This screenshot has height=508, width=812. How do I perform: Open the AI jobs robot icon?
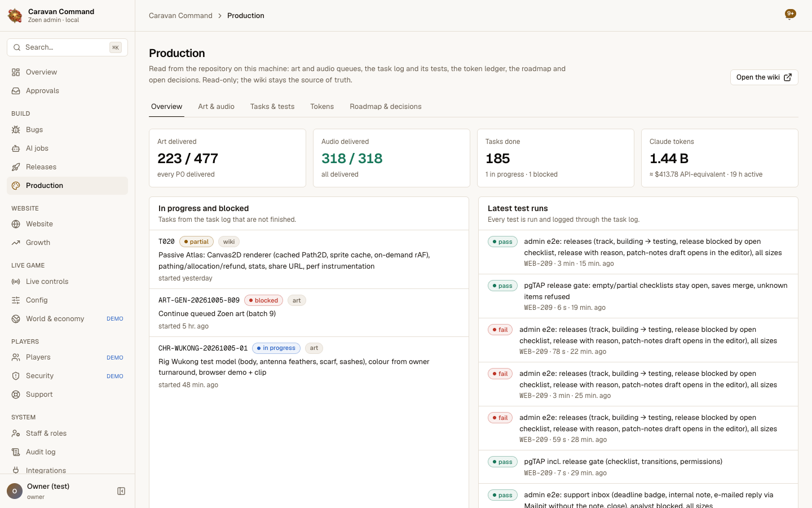tap(16, 148)
